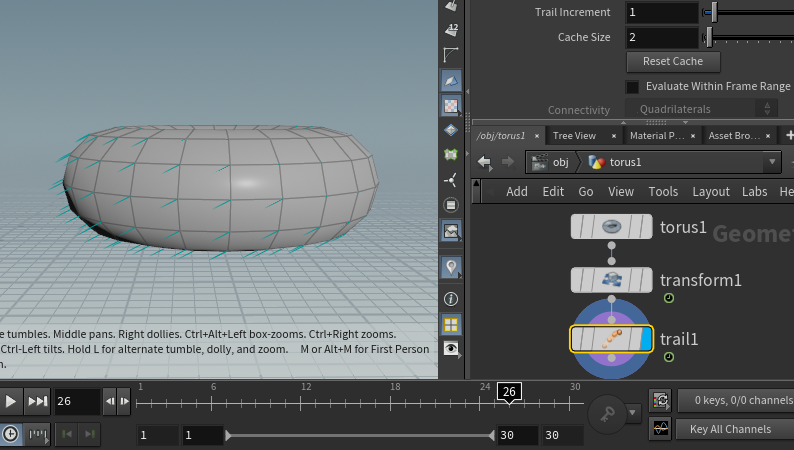
Task: Click the pane divider up arrow
Action: point(623,122)
